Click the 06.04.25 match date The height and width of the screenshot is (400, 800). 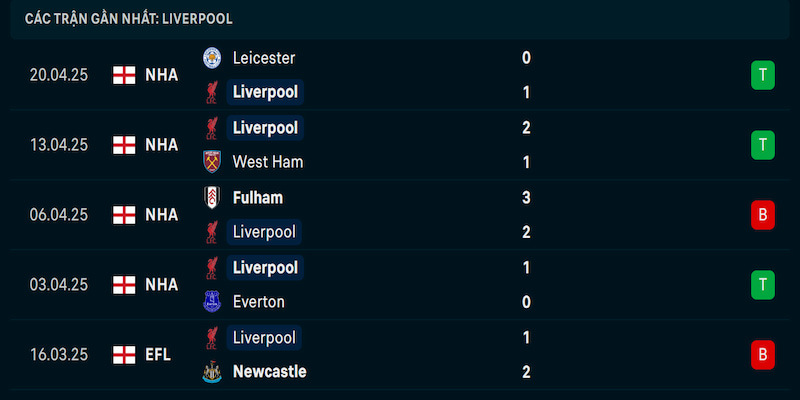click(x=59, y=215)
